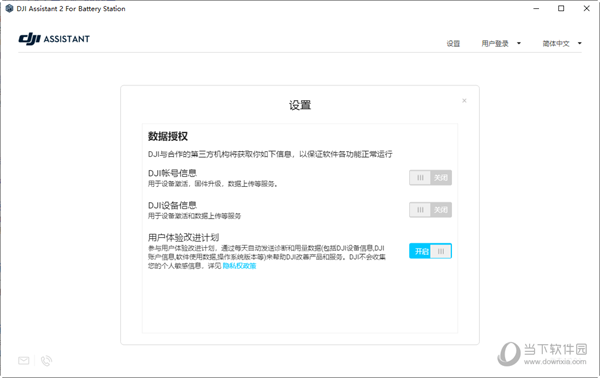The image size is (600, 378).
Task: Maximize the DJI Assistant window
Action: click(x=561, y=8)
